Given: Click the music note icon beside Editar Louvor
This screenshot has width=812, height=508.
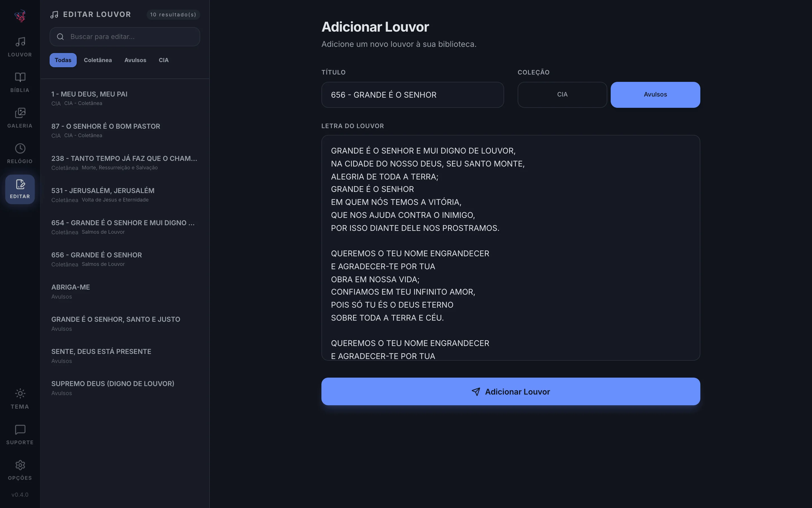Looking at the screenshot, I should [x=54, y=14].
